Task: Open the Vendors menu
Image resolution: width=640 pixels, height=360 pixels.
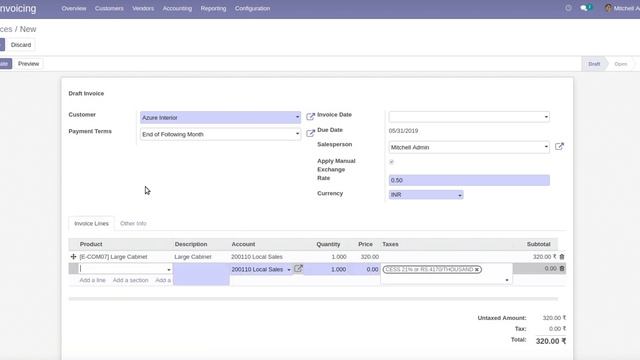Action: tap(143, 8)
